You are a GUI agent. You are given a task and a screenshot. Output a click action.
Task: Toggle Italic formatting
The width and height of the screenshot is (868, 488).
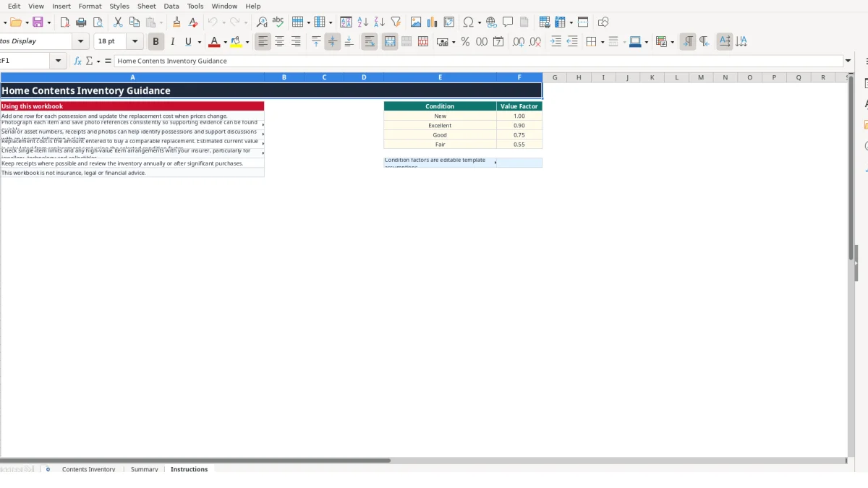click(172, 42)
